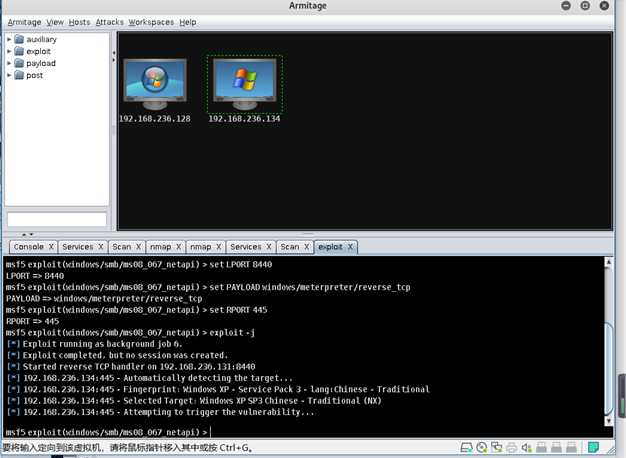This screenshot has width=626, height=458.
Task: Open the Attacks menu
Action: [109, 22]
